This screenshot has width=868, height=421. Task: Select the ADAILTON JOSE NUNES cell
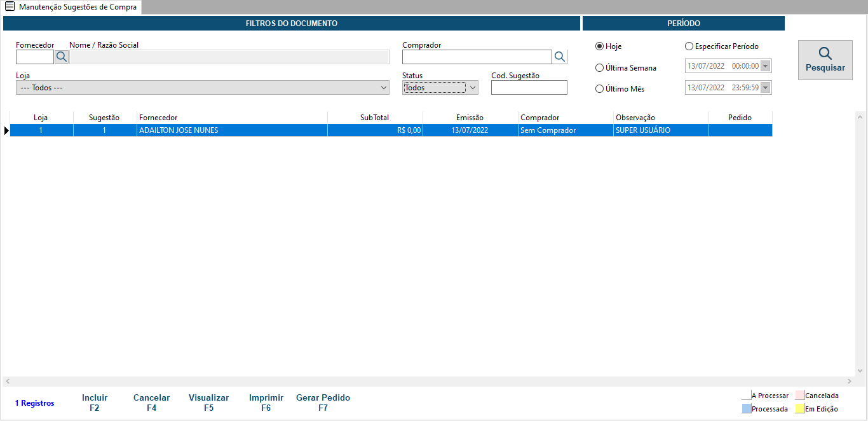tap(232, 130)
